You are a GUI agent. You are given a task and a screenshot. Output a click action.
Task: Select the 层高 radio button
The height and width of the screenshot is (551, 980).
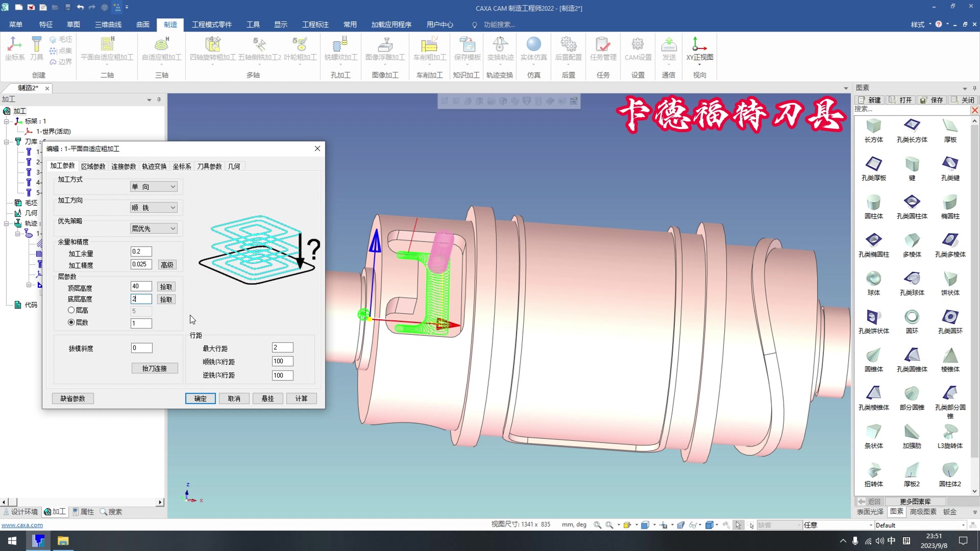[71, 310]
